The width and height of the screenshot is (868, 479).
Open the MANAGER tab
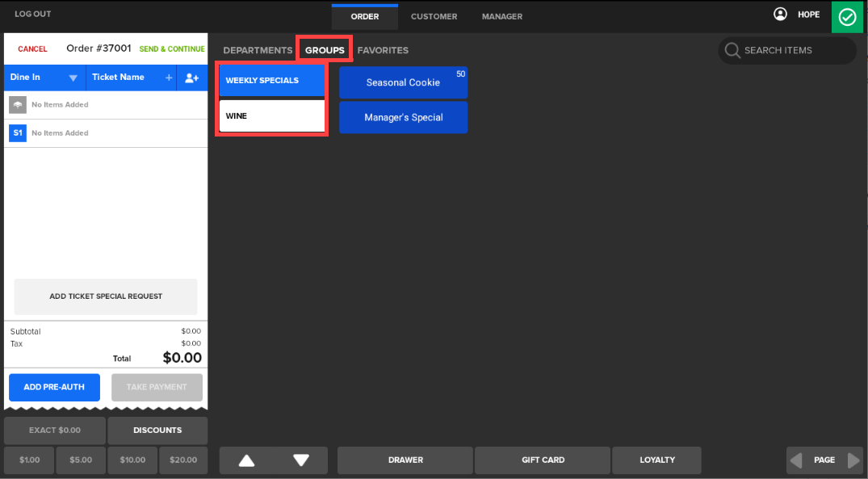501,17
